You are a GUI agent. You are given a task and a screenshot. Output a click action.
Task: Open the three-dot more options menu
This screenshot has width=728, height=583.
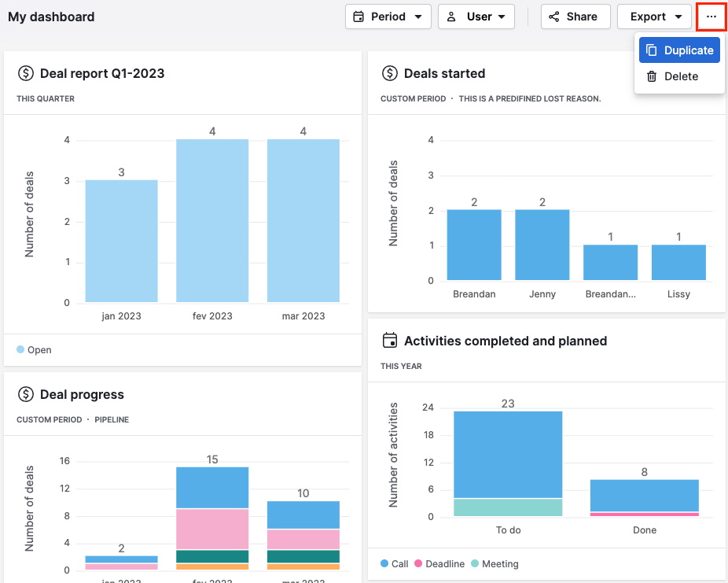pos(710,16)
